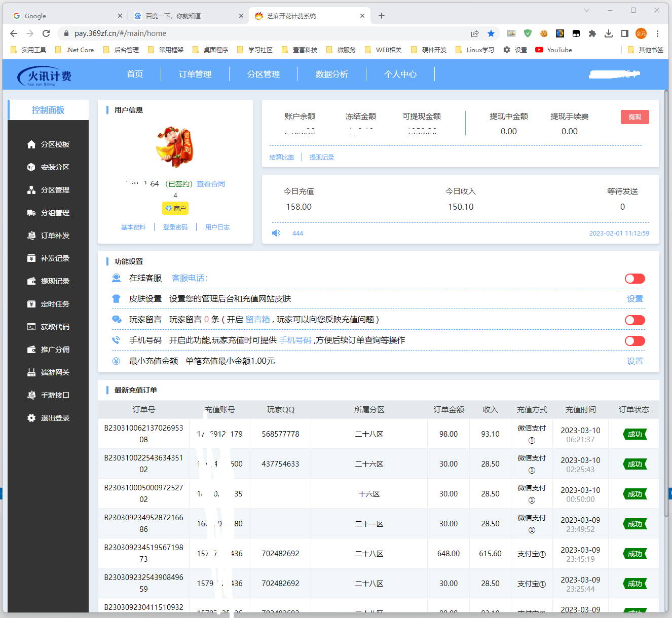The width and height of the screenshot is (672, 618).
Task: Click the page vertical scrollbar
Action: 667,304
